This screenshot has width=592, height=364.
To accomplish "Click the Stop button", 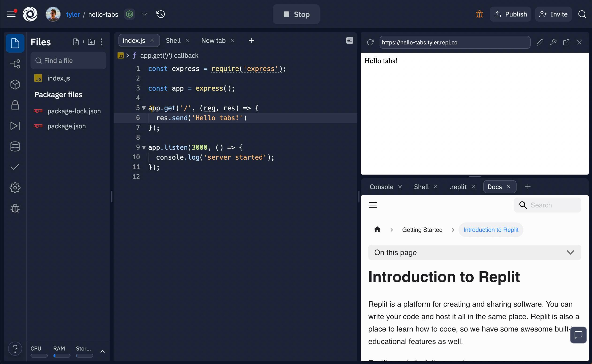I will pyautogui.click(x=296, y=14).
